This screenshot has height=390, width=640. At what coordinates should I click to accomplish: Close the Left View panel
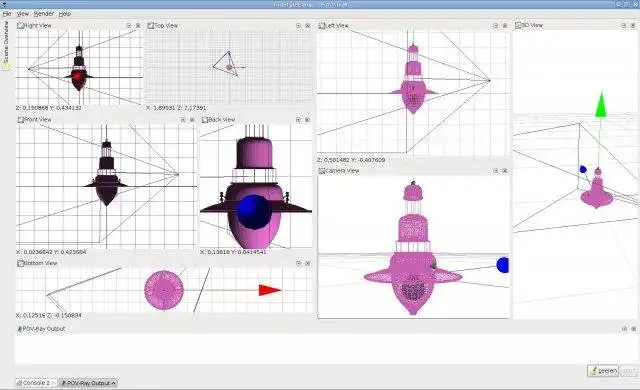[x=505, y=25]
